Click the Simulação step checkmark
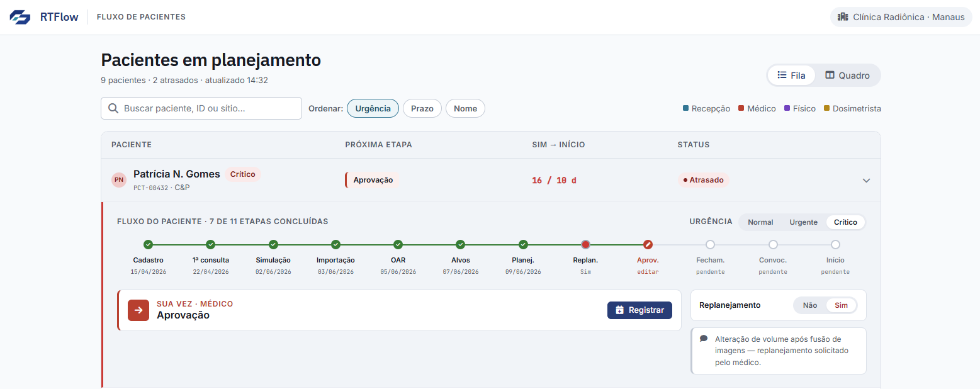Screen dimensions: 980x389 pyautogui.click(x=273, y=244)
